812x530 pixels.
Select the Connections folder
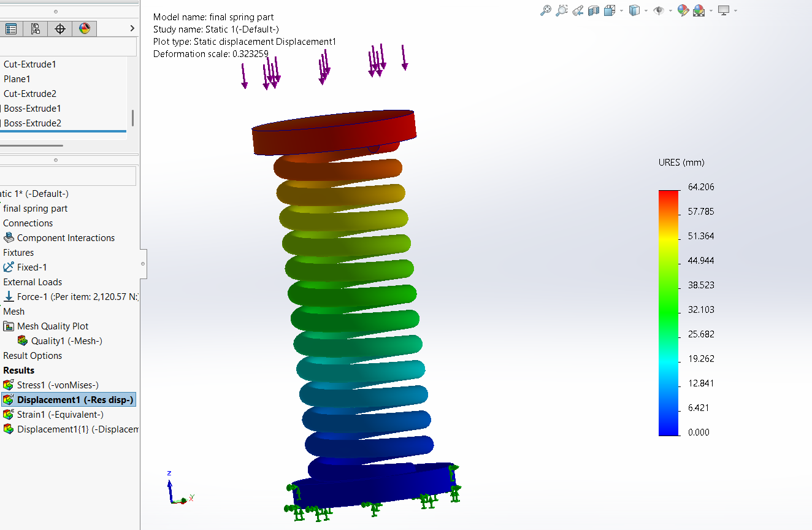coord(28,223)
